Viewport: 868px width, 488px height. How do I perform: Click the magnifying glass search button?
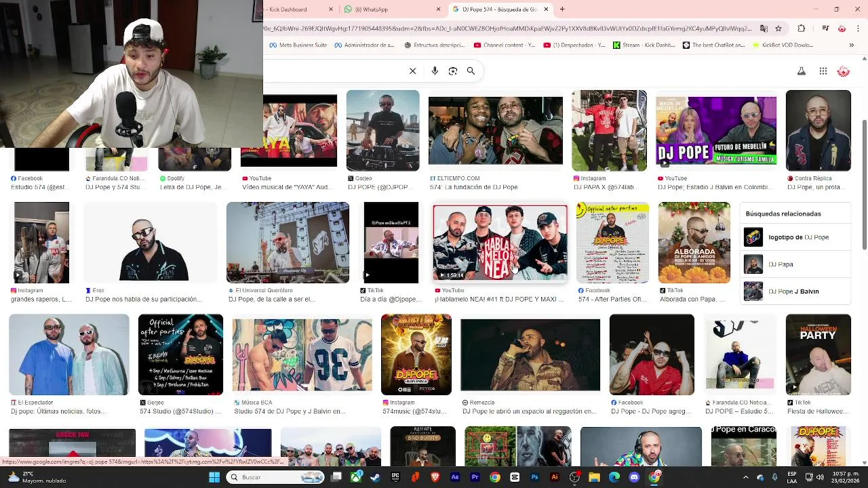tap(471, 70)
